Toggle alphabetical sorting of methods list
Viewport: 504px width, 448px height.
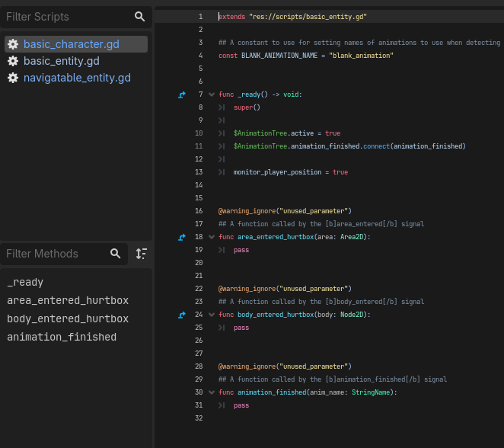tap(142, 254)
